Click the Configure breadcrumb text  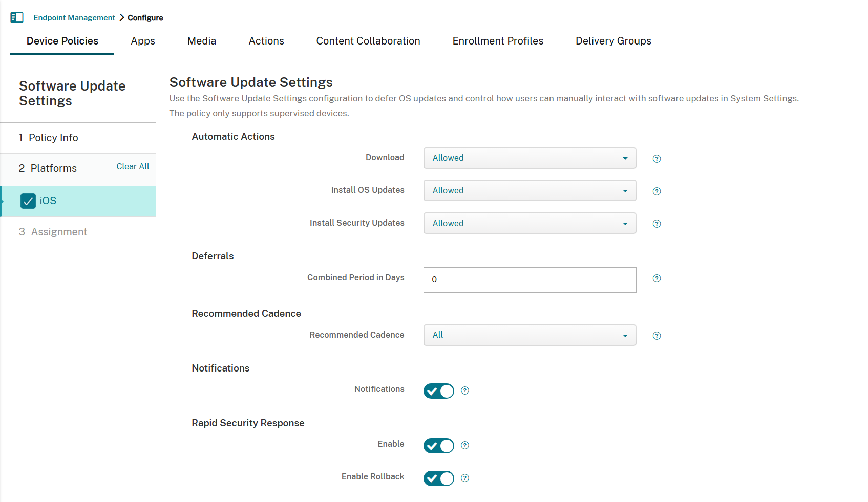tap(145, 18)
